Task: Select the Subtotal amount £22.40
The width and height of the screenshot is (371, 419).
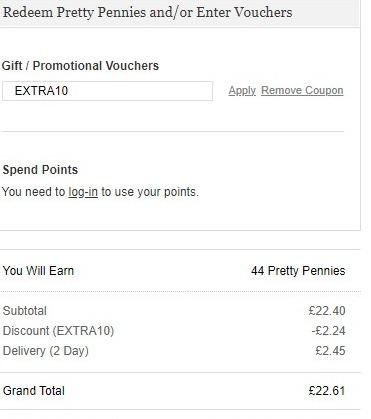Action: pyautogui.click(x=327, y=311)
